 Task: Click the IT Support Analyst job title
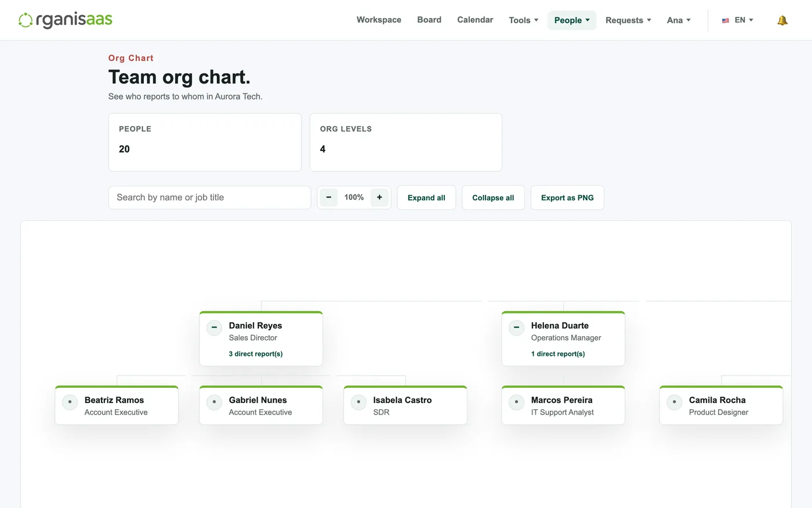[563, 412]
